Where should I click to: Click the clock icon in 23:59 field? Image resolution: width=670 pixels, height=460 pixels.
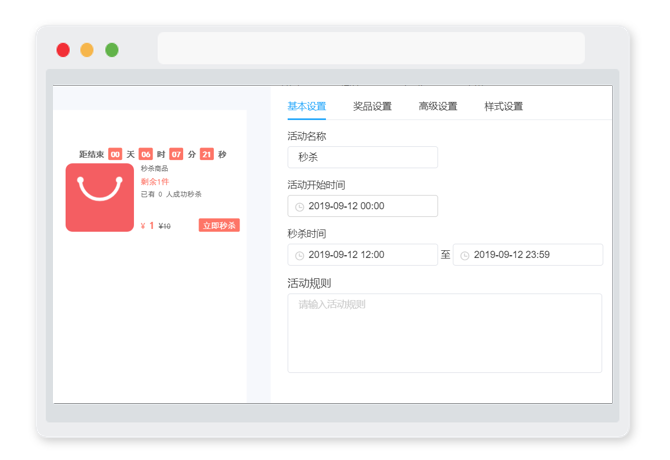pos(465,255)
